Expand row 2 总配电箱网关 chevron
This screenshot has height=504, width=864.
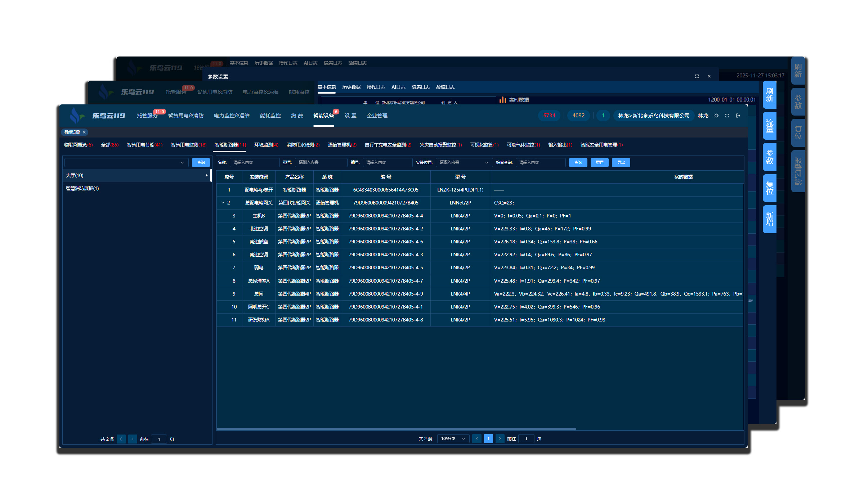click(223, 203)
